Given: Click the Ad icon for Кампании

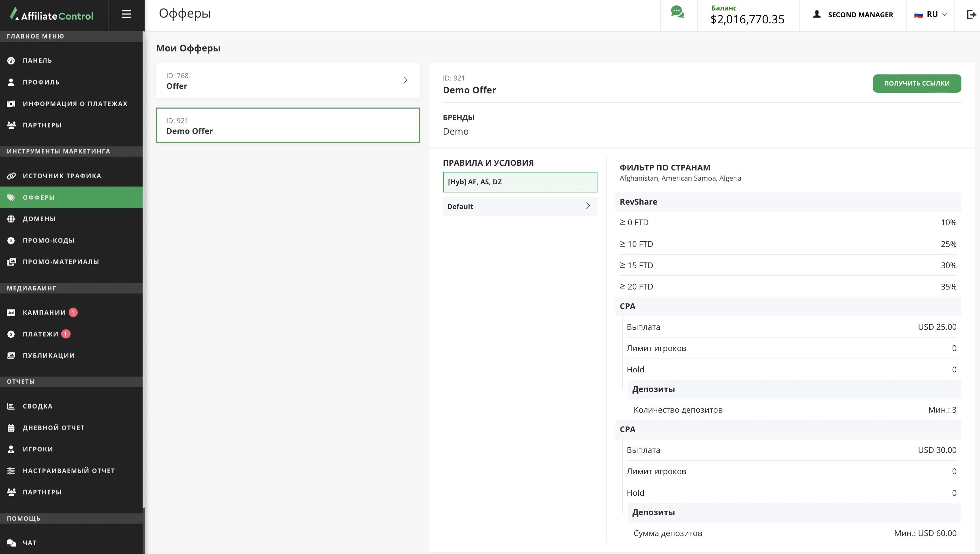Looking at the screenshot, I should (11, 313).
